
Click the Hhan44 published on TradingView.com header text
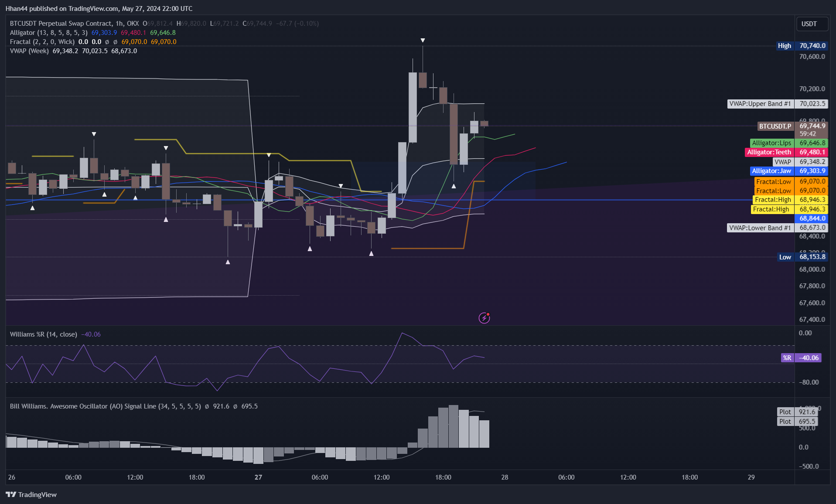[x=99, y=9]
